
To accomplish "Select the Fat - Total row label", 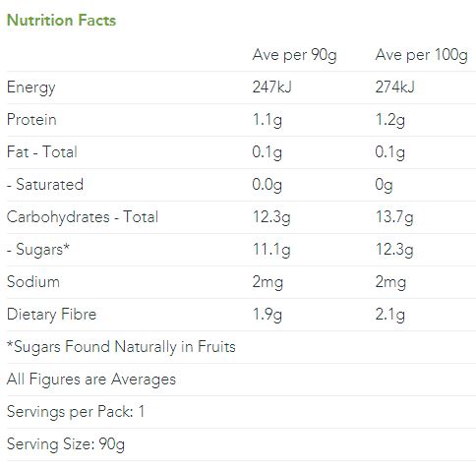I will pyautogui.click(x=42, y=151).
